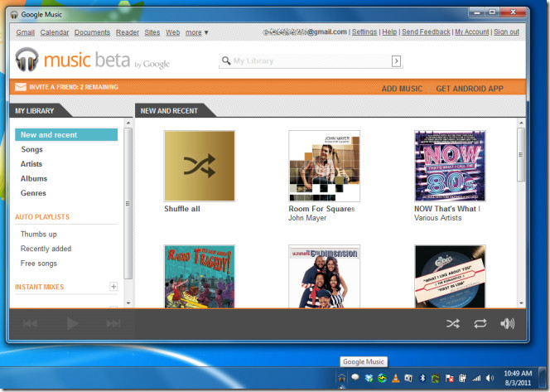
Task: Click ADD MUSIC button
Action: (402, 89)
